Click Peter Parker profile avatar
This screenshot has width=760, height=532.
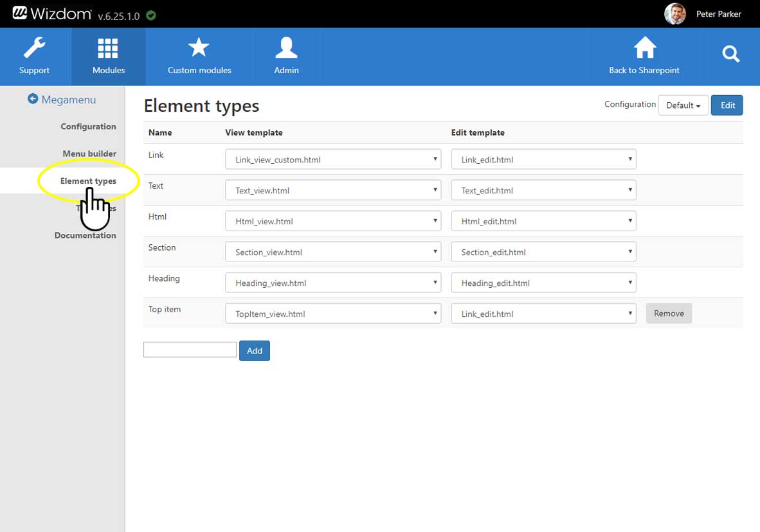pos(674,13)
